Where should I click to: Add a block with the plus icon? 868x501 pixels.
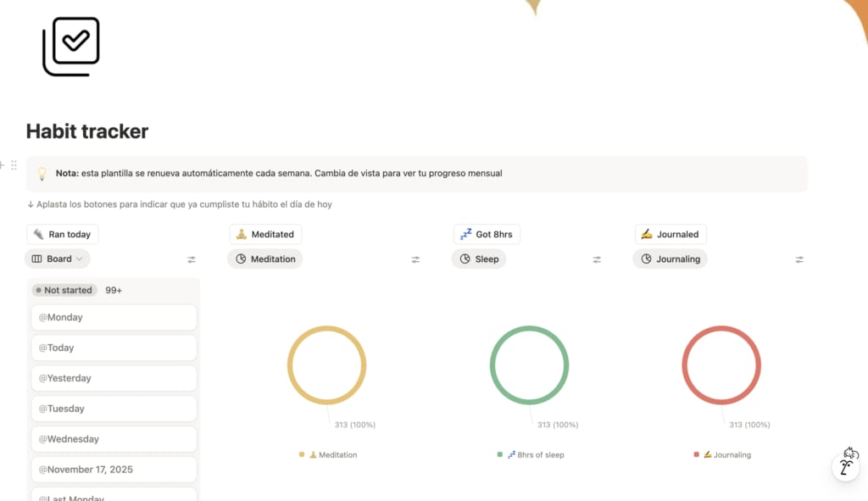pyautogui.click(x=3, y=165)
